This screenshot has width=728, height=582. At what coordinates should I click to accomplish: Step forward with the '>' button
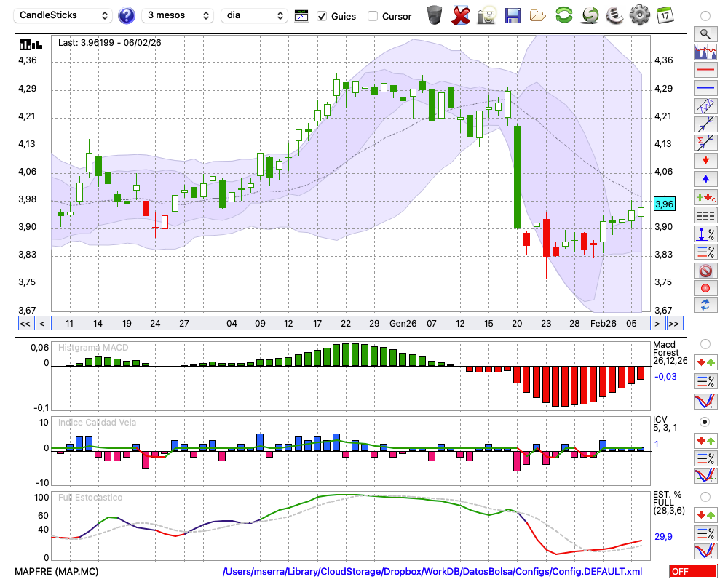point(657,324)
